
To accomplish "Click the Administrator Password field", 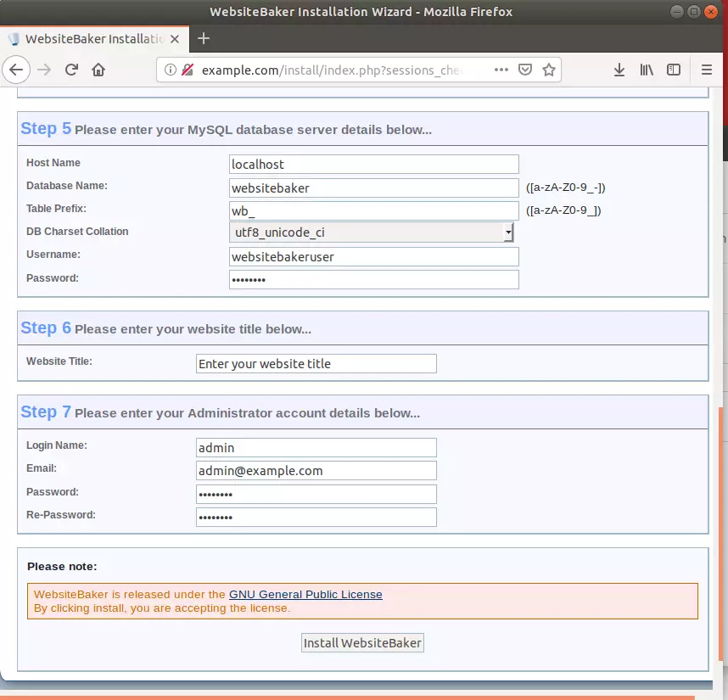I will click(316, 495).
